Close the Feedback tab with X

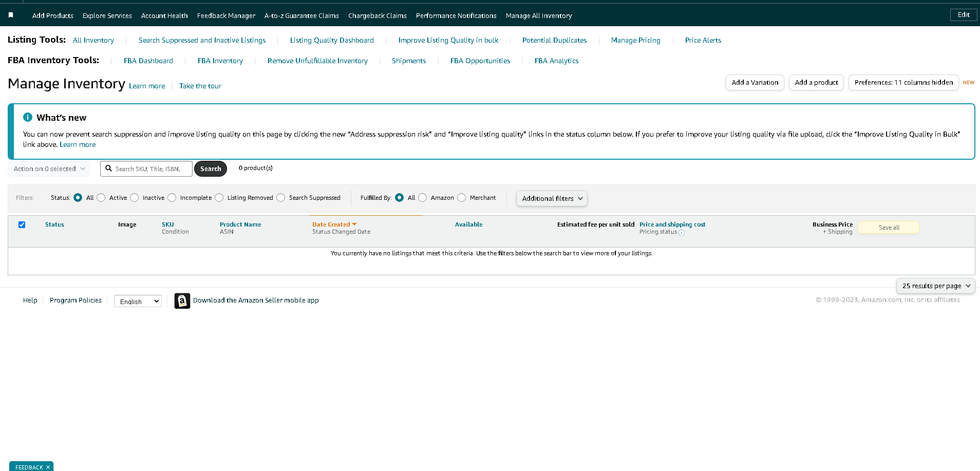click(48, 467)
